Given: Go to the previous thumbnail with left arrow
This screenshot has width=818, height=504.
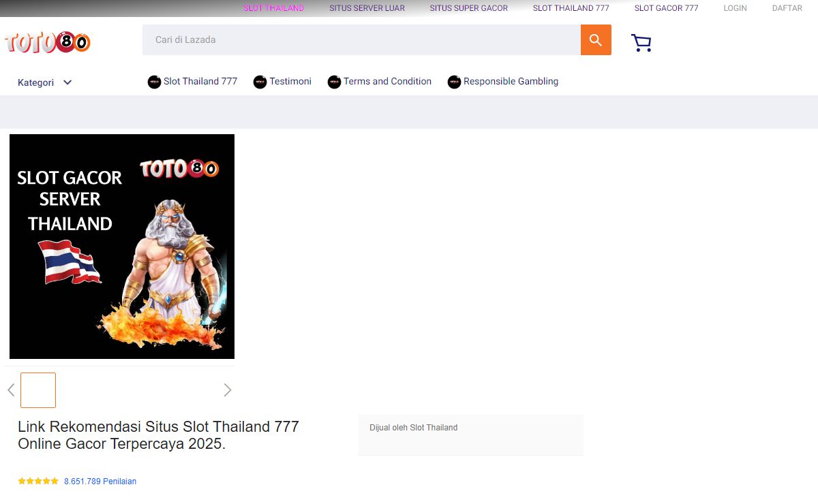Looking at the screenshot, I should pyautogui.click(x=11, y=390).
